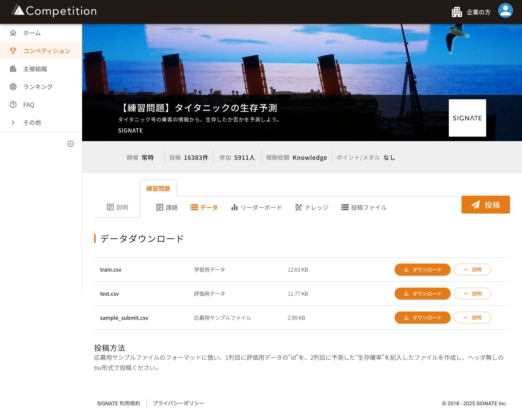Screen dimensions: 522x420
Task: Open FAQ question mark icon
Action: point(13,105)
